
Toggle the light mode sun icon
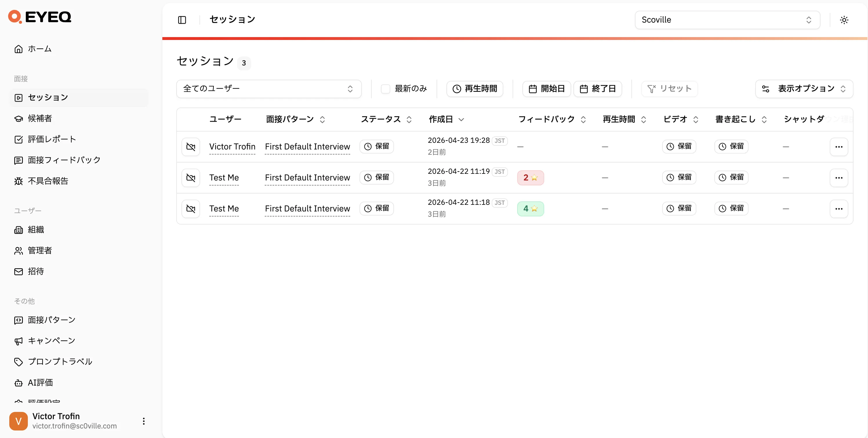844,19
